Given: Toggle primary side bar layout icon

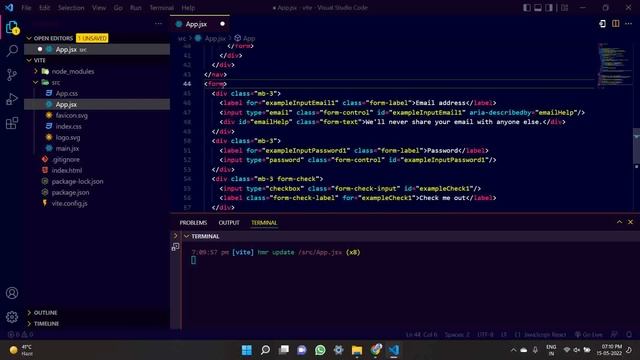Looking at the screenshot, I should click(527, 8).
